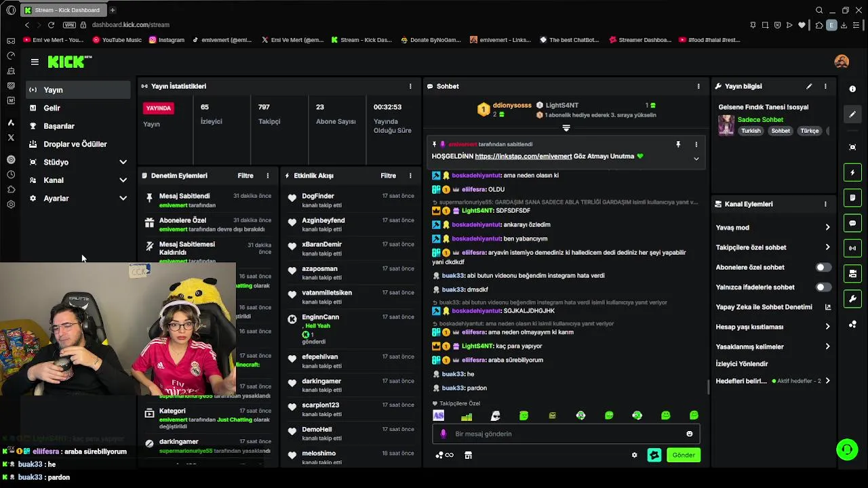Open the teal star icon beside Gönder

point(654,455)
